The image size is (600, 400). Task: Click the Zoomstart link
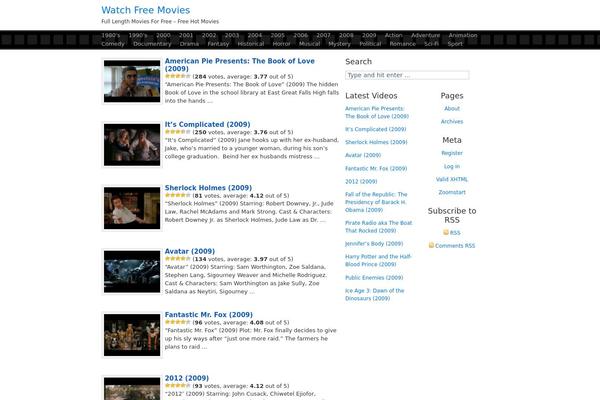tap(452, 192)
